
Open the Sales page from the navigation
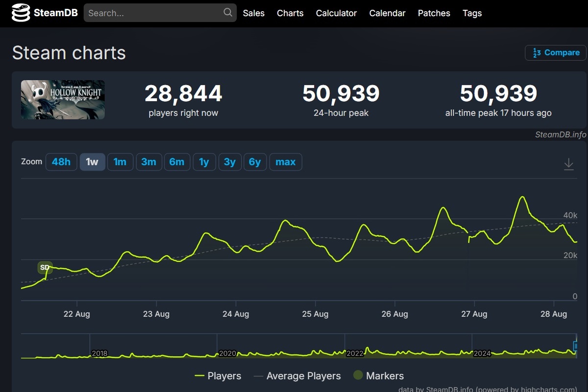[253, 13]
